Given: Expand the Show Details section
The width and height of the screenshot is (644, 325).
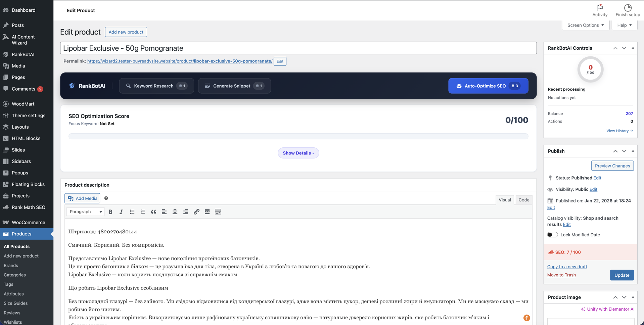Looking at the screenshot, I should (x=298, y=153).
